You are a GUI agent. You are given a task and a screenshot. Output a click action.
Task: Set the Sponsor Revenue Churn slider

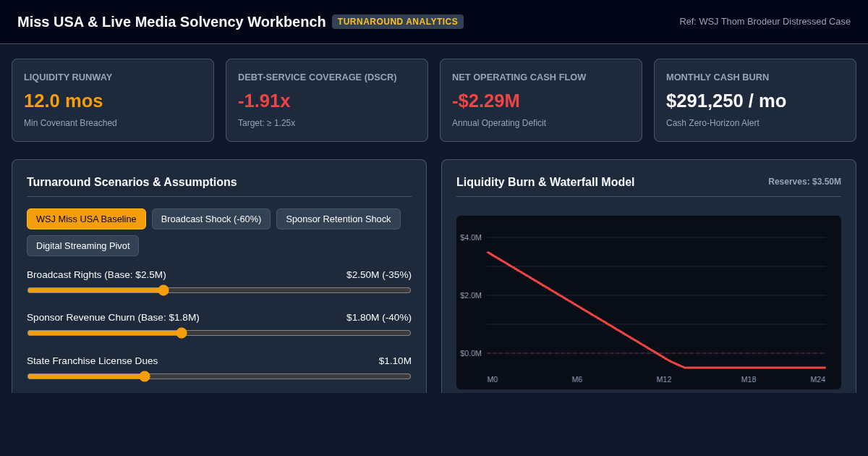(219, 333)
